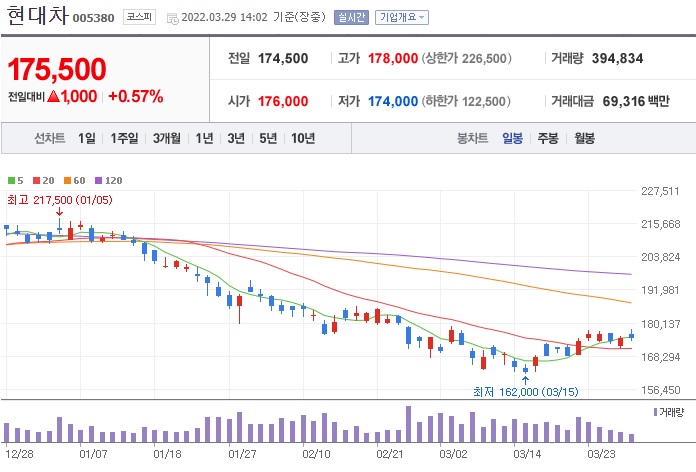Select the 5년 line chart tab
The height and width of the screenshot is (472, 696).
268,138
